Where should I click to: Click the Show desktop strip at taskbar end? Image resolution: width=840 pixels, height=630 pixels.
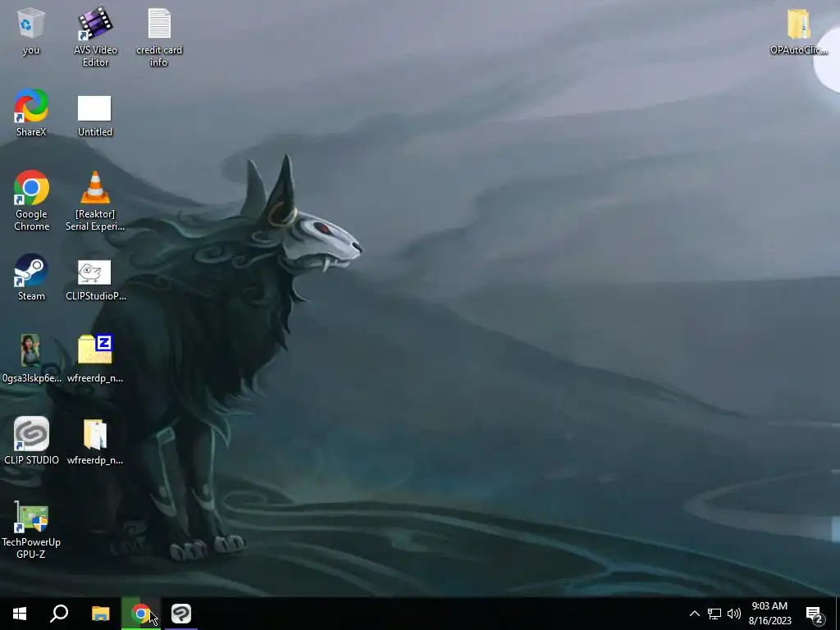838,614
